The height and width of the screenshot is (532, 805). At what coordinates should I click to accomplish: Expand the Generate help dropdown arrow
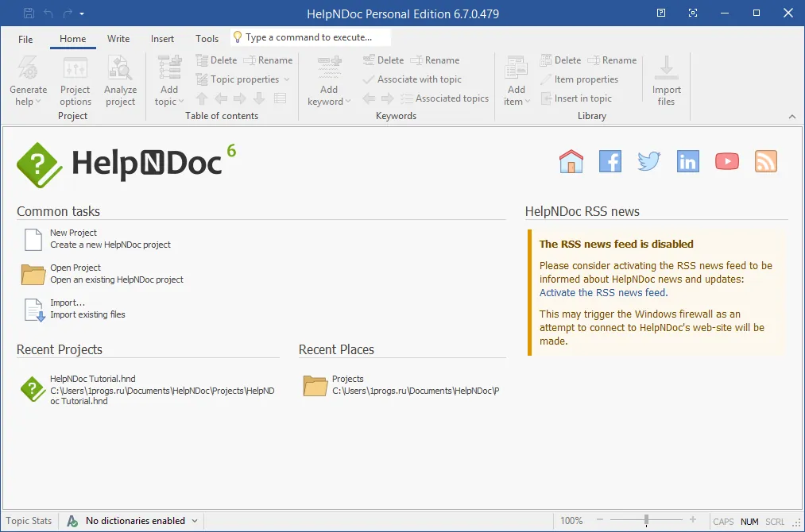point(37,102)
